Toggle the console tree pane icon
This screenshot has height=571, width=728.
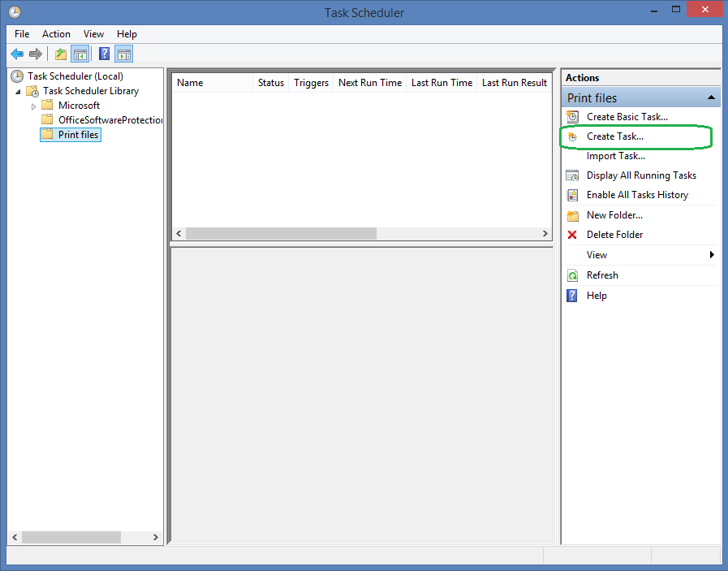[80, 54]
